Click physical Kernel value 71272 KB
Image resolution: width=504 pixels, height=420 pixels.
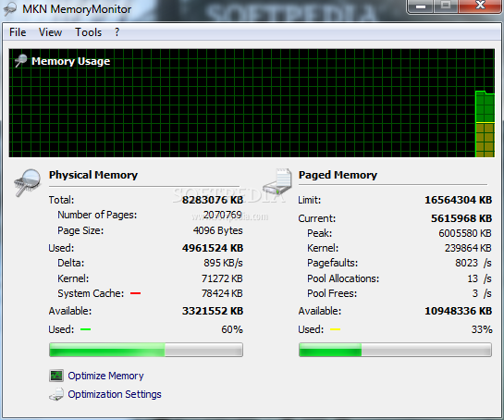[222, 278]
